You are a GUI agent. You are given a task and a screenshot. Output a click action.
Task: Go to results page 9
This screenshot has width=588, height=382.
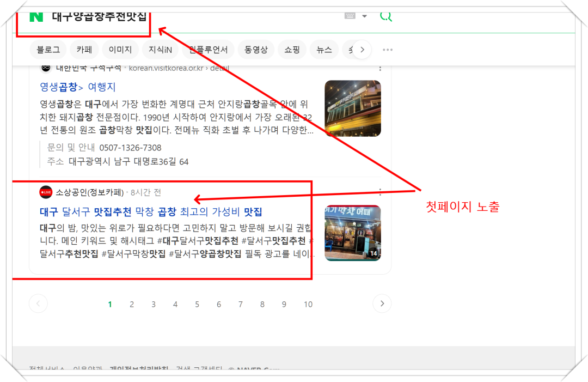point(284,304)
